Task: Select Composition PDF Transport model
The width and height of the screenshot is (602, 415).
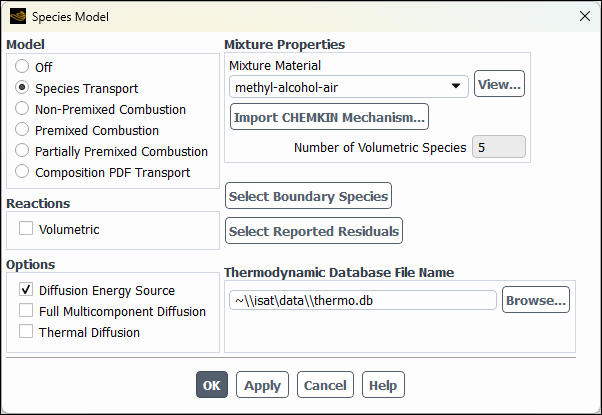Action: (23, 172)
